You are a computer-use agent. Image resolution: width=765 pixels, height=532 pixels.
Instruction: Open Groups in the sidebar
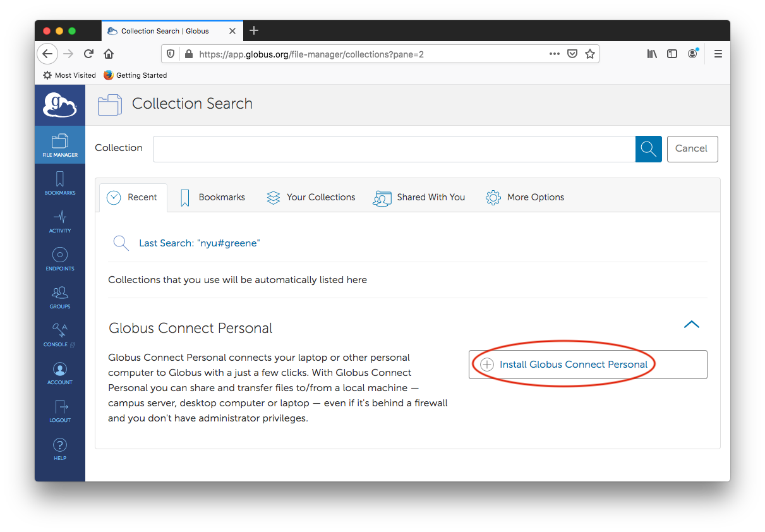pos(60,296)
